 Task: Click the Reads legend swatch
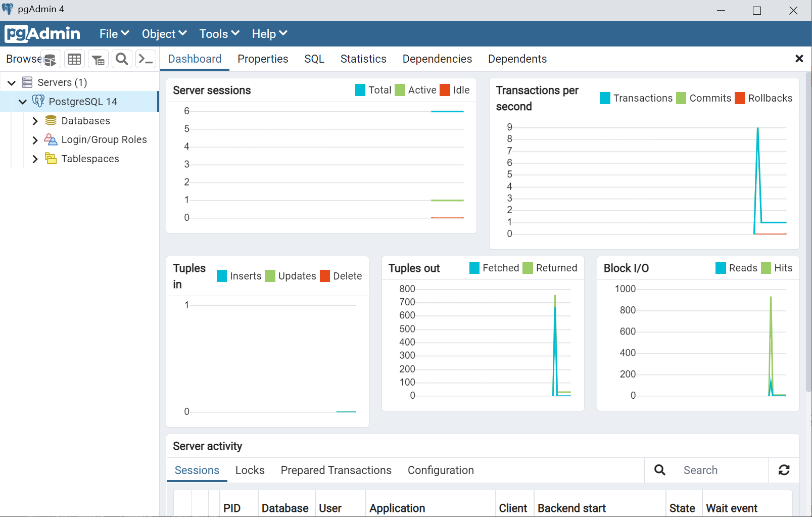pyautogui.click(x=721, y=268)
